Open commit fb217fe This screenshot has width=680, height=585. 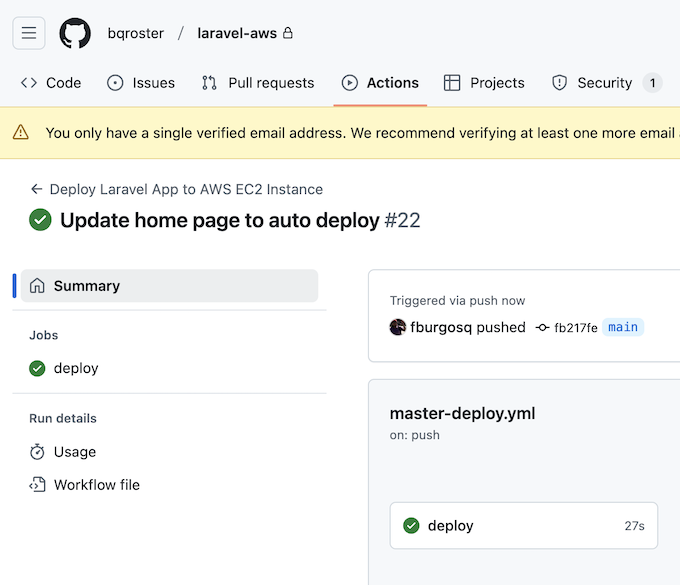(575, 327)
